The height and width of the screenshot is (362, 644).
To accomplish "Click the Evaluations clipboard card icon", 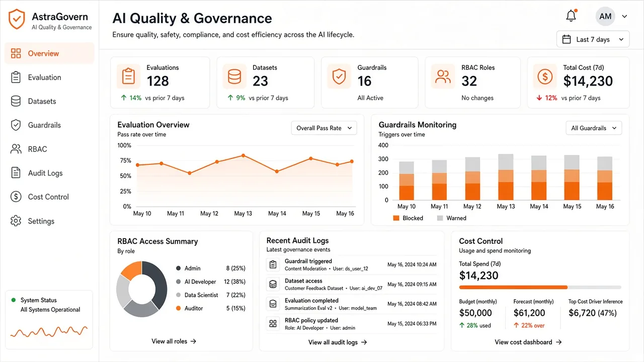I will 128,76.
